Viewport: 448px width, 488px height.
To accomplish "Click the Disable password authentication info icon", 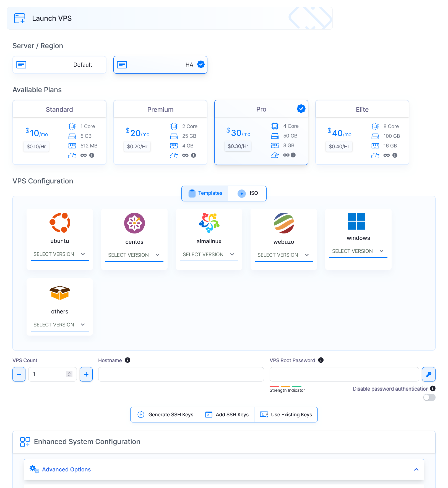I will tap(433, 388).
